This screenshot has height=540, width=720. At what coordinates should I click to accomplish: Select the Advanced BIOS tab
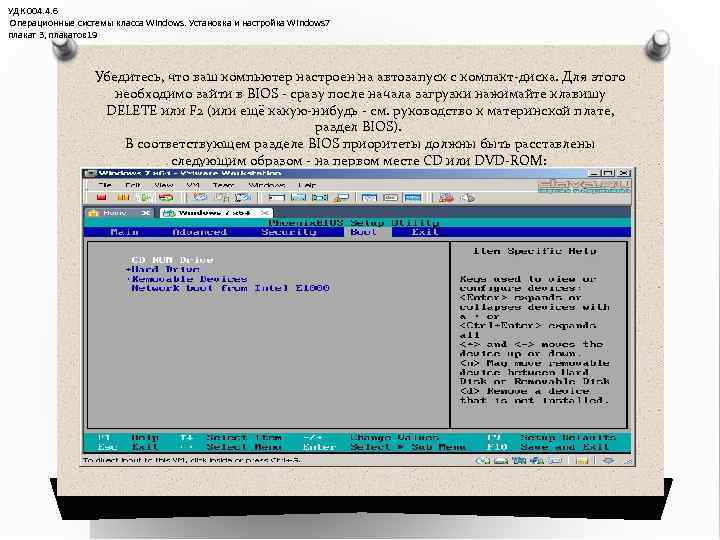tap(200, 232)
